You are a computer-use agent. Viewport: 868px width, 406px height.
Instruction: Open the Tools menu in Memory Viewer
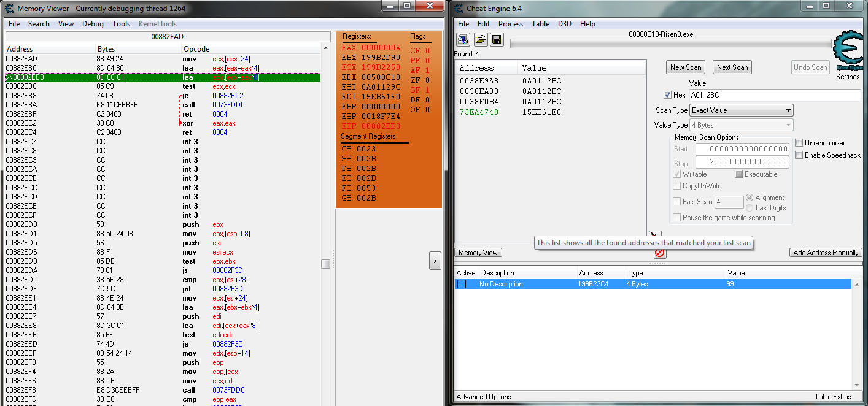pos(121,24)
